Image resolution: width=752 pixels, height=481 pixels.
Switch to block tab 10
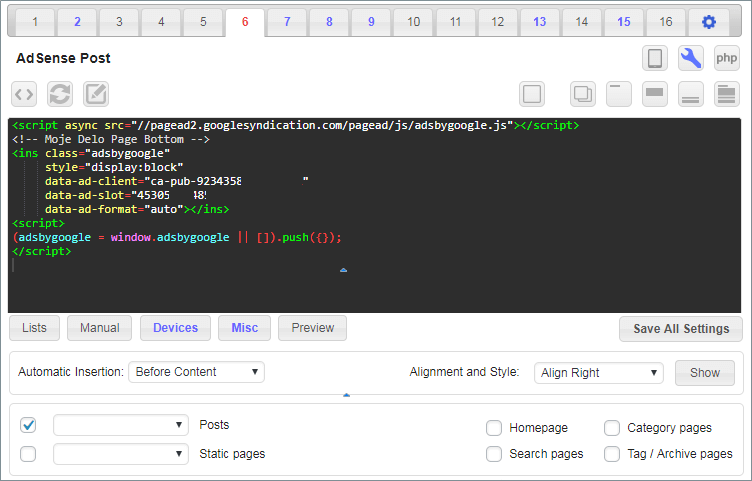point(413,22)
